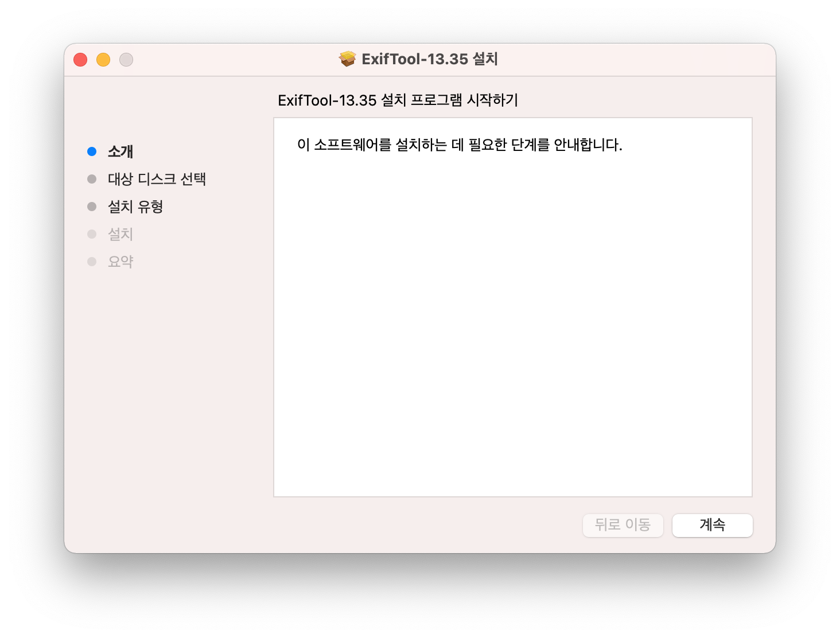This screenshot has height=638, width=840.
Task: Select the 대상 디스크 선택 step
Action: [x=157, y=179]
